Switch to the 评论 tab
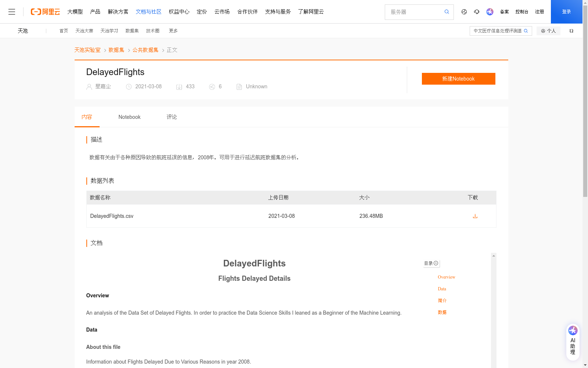 click(172, 117)
